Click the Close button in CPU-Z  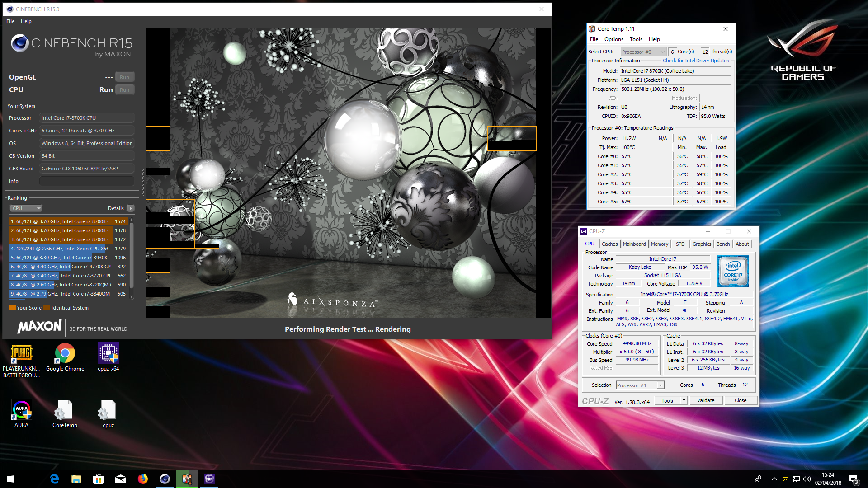point(741,400)
